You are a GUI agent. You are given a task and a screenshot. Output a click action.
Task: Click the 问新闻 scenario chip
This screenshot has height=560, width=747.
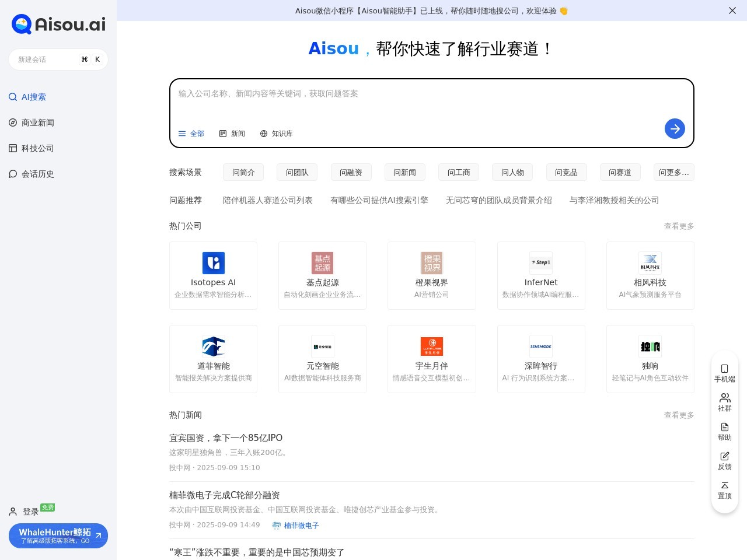coord(405,172)
